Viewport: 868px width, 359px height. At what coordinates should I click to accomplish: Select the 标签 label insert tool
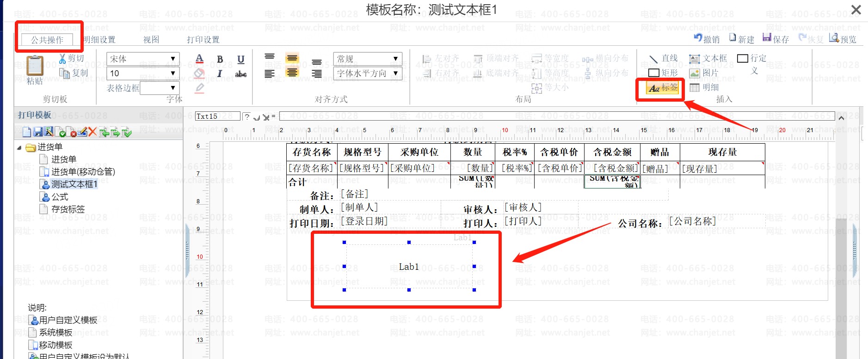point(663,87)
